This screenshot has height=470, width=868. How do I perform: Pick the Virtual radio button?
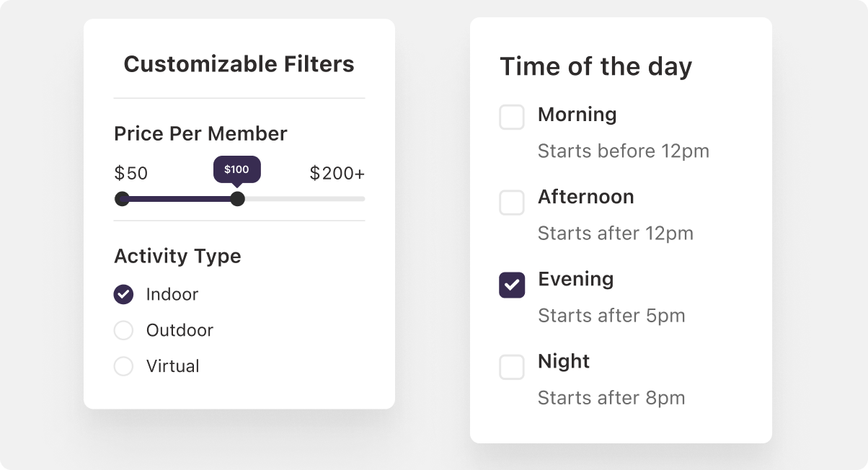pyautogui.click(x=124, y=366)
